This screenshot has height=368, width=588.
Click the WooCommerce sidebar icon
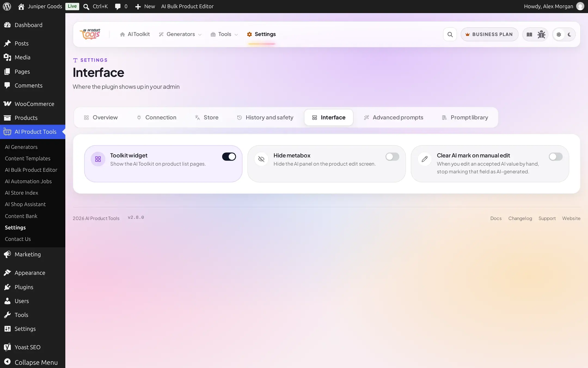tap(7, 104)
